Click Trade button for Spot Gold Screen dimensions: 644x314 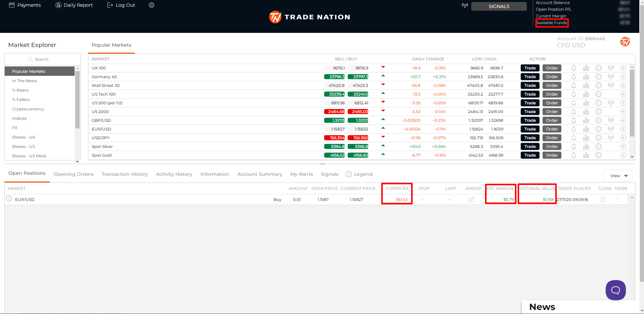coord(530,155)
